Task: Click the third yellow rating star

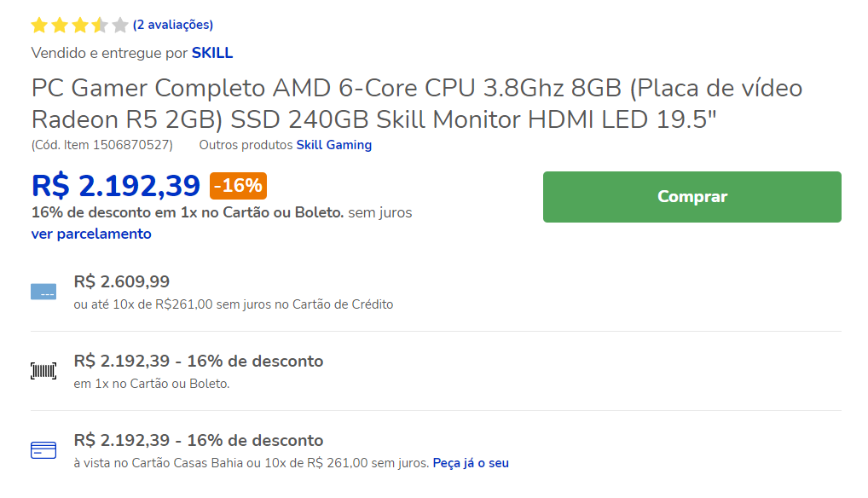Action: 79,25
